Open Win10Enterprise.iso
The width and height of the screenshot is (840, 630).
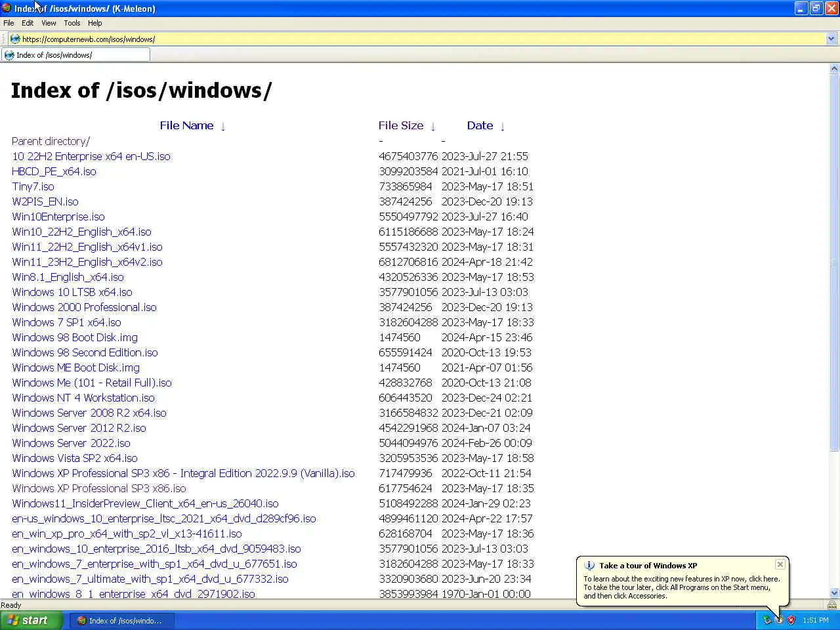point(58,217)
